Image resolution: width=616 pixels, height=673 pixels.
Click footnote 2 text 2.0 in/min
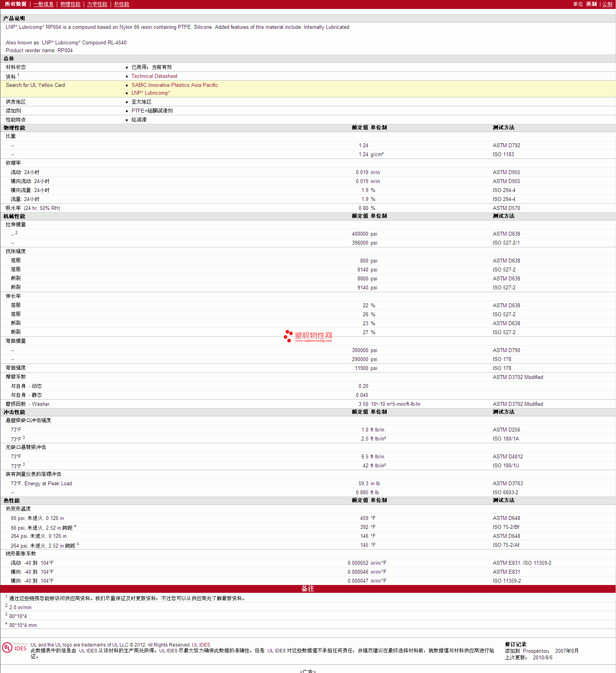point(20,608)
